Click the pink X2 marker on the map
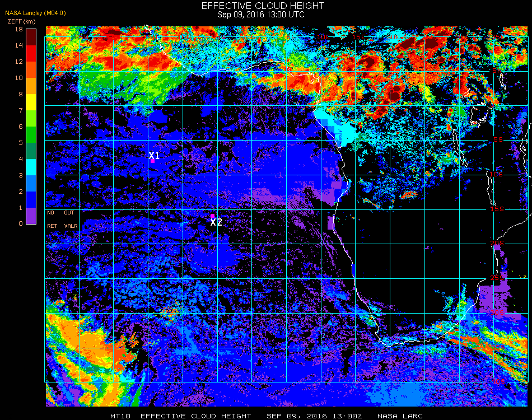 pyautogui.click(x=212, y=216)
